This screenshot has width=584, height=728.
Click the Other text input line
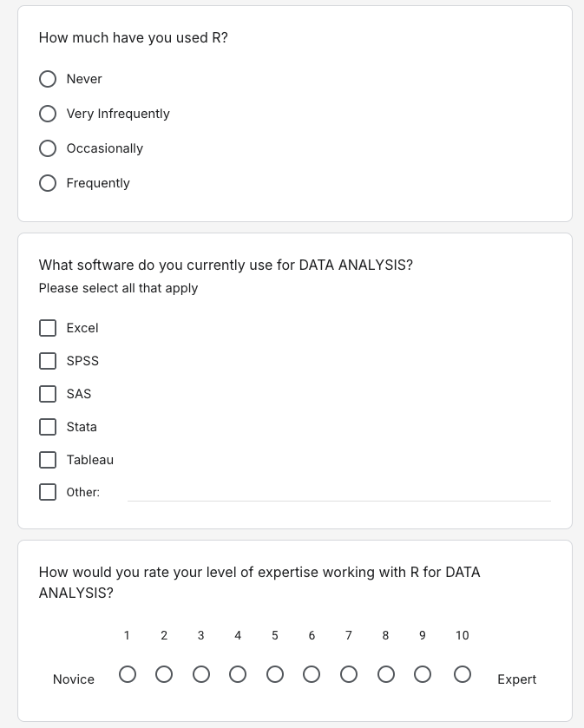pos(338,492)
